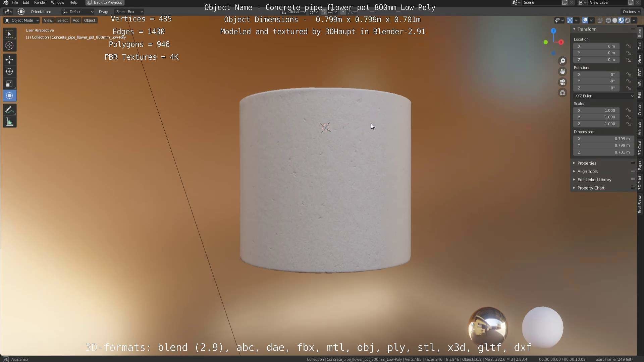The width and height of the screenshot is (644, 362).
Task: Select the Select Box tool
Action: pos(9,34)
